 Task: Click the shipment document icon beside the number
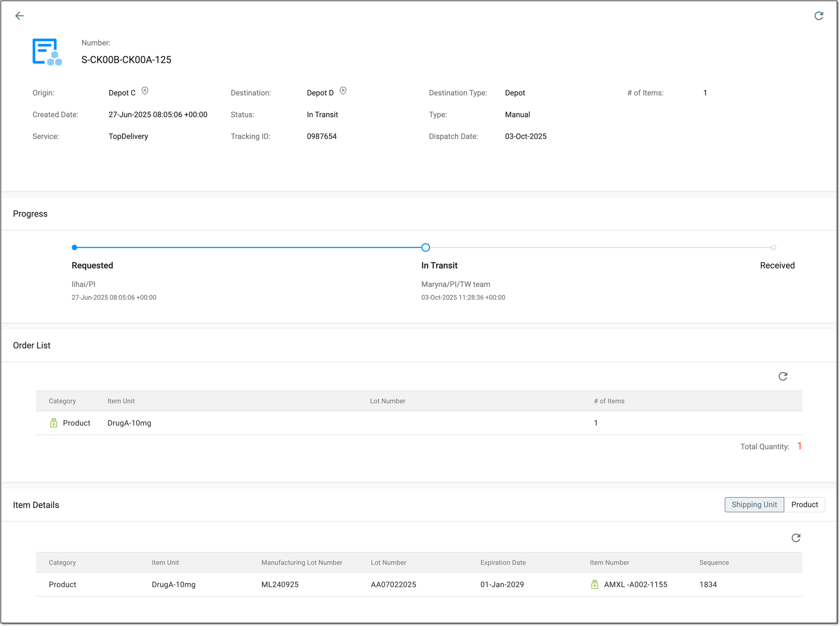click(47, 52)
